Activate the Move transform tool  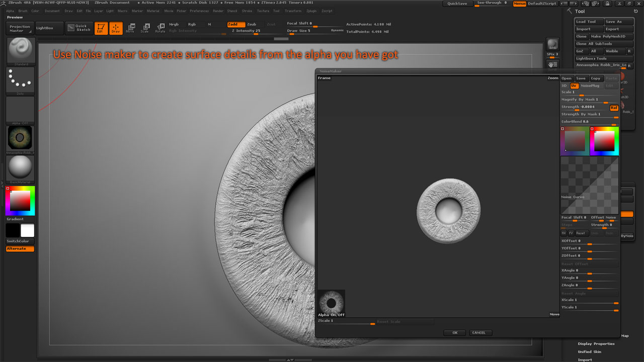coord(130,28)
